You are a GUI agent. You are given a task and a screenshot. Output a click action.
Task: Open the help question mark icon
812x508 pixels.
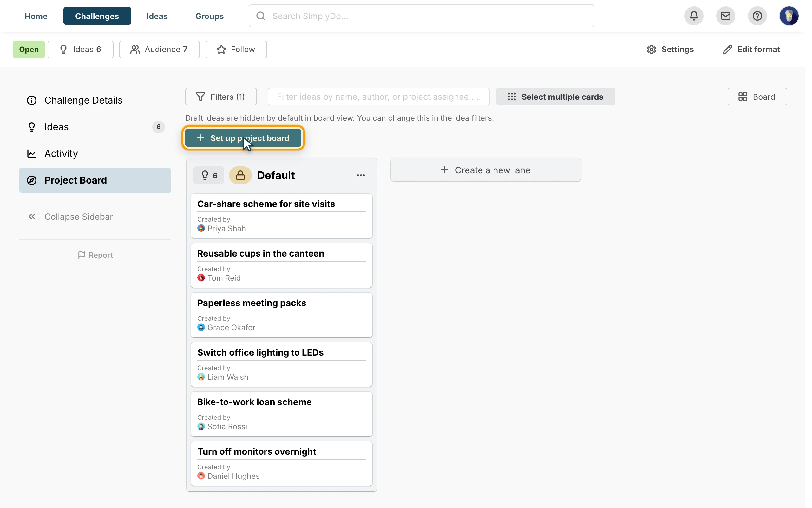point(757,16)
